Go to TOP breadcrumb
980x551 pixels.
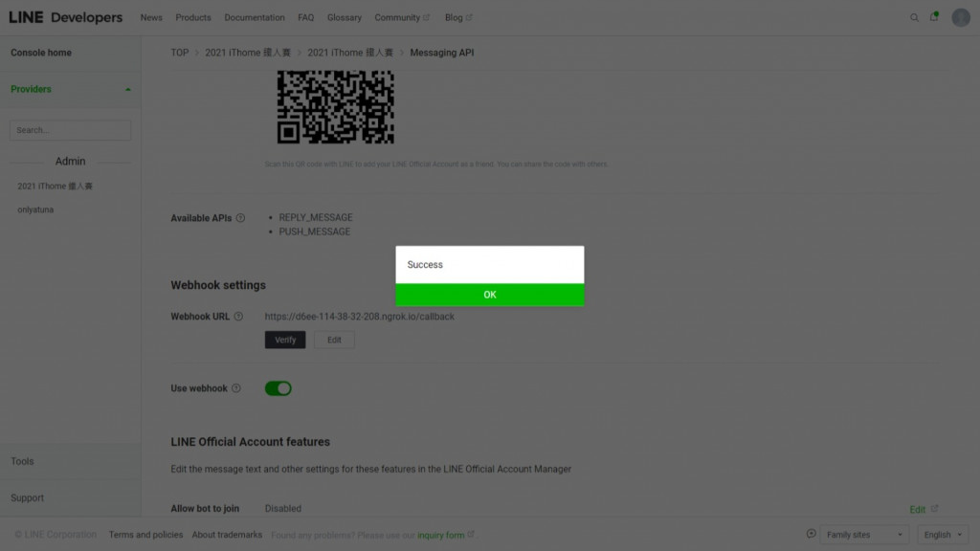pos(179,53)
